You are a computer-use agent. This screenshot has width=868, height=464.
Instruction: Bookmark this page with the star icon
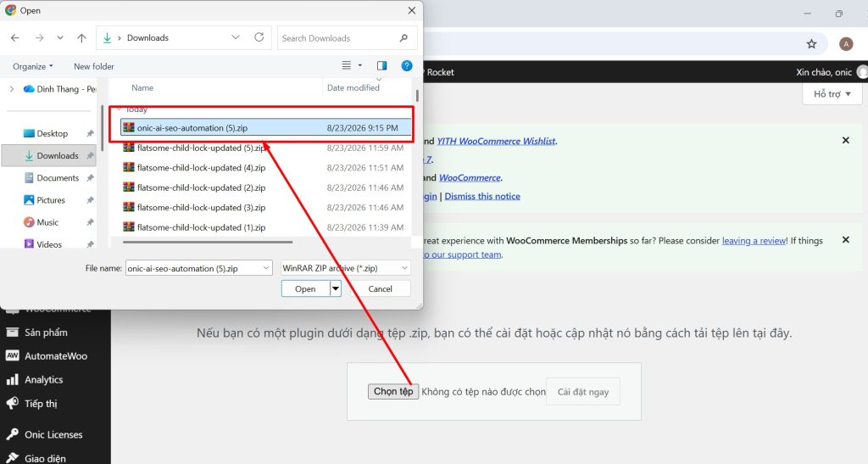click(x=811, y=44)
